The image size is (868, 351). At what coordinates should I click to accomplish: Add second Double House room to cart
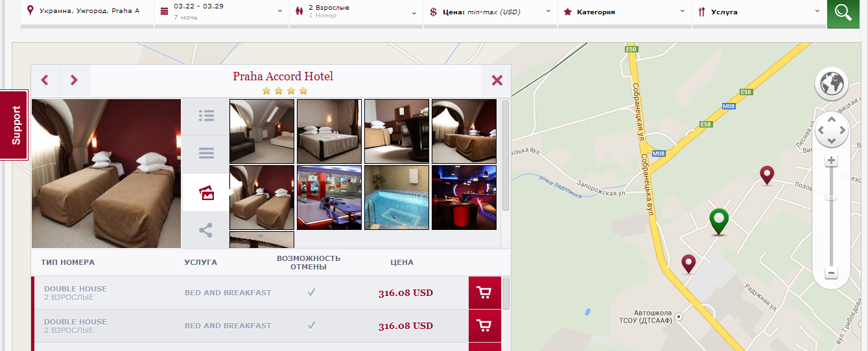tap(484, 326)
